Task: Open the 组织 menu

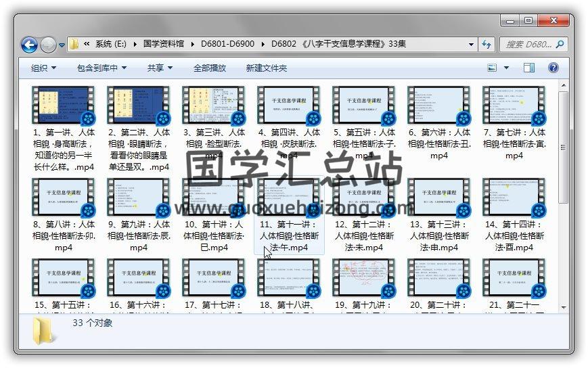Action: pyautogui.click(x=43, y=68)
